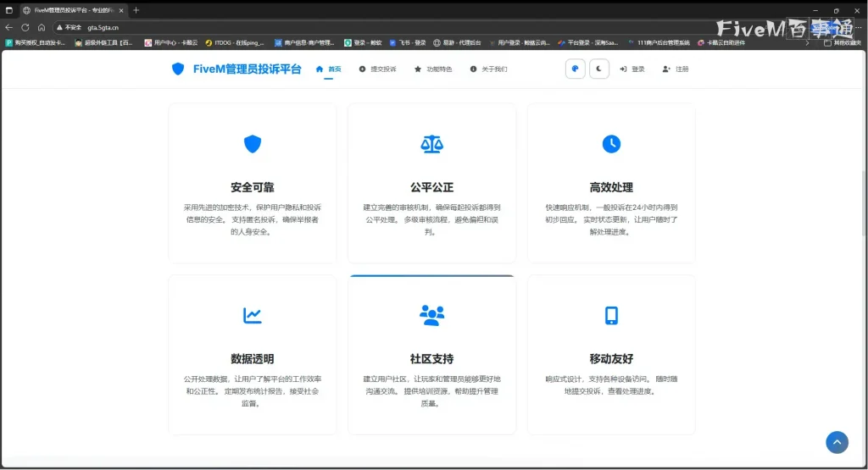
Task: Open the 关于我们 nav item
Action: coord(489,69)
